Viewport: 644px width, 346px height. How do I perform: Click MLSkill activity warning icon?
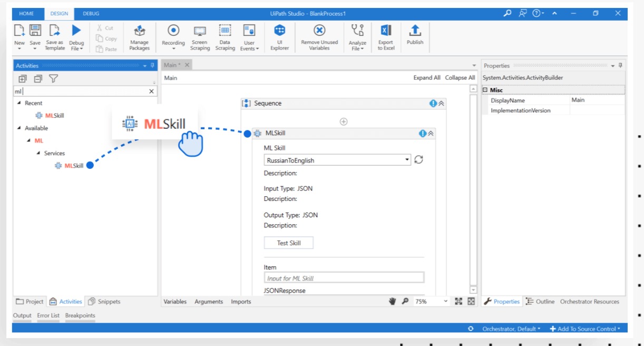(x=423, y=133)
